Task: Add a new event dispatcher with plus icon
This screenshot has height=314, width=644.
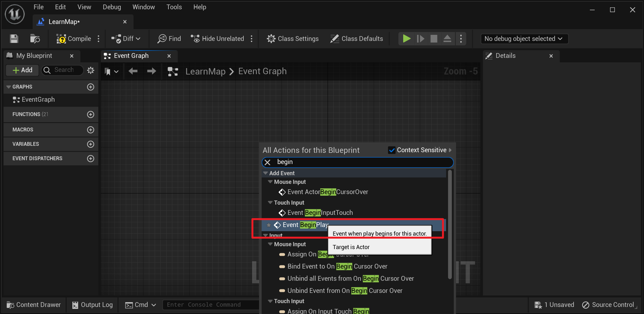Action: 91,159
